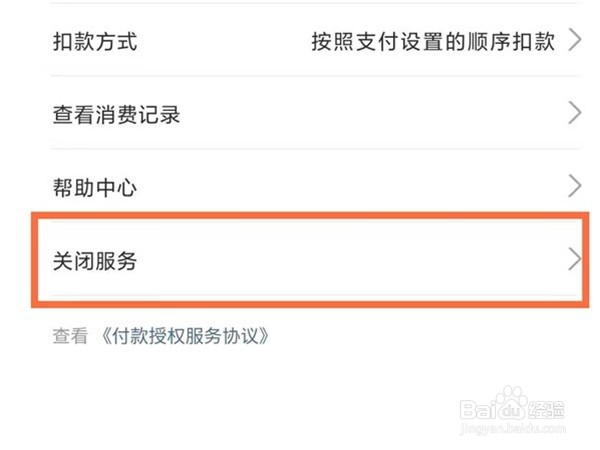Tap the 查看 text before the agreement
Image resolution: width=600 pixels, height=450 pixels.
(x=70, y=337)
